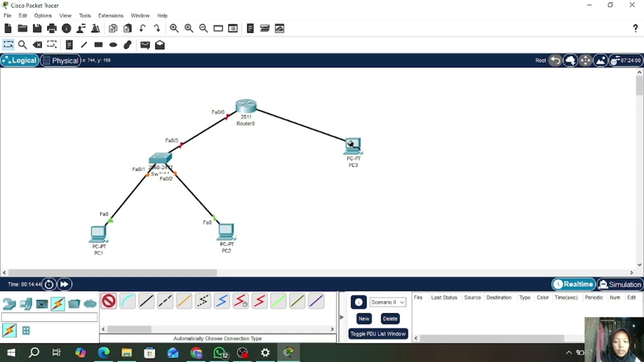
Task: Open Scenario 0 dropdown
Action: pyautogui.click(x=387, y=302)
